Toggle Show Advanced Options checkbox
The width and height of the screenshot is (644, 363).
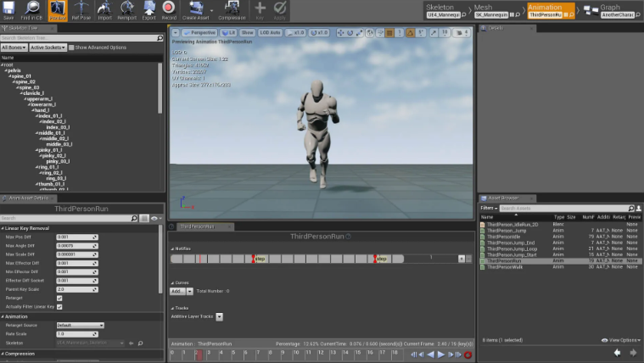[x=71, y=47]
